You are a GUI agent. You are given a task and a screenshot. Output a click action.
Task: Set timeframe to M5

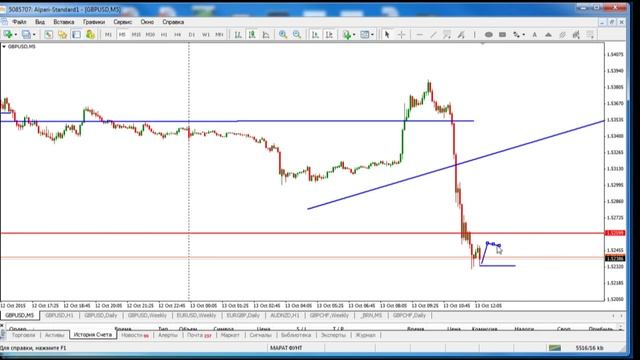click(x=122, y=35)
